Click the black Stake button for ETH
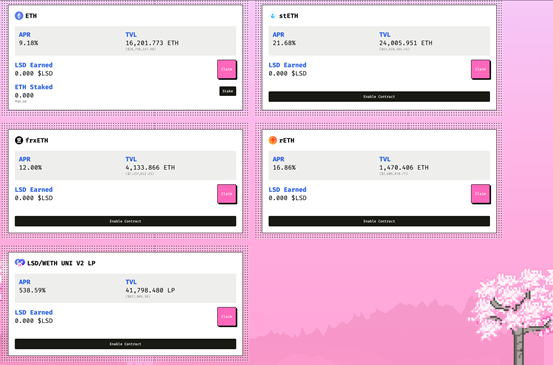553x365 pixels. [x=228, y=91]
